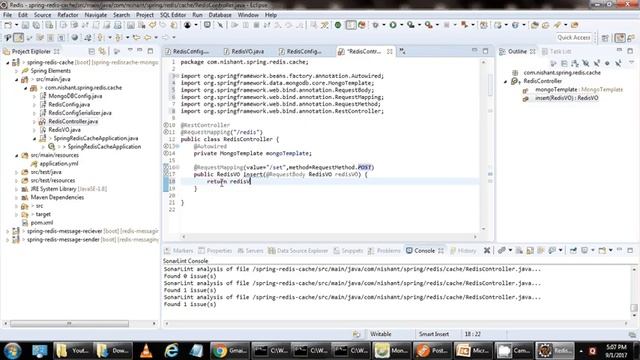Select MongoDBConfig.java in Project Explorer
Screen dimensions: 640x360
75,96
